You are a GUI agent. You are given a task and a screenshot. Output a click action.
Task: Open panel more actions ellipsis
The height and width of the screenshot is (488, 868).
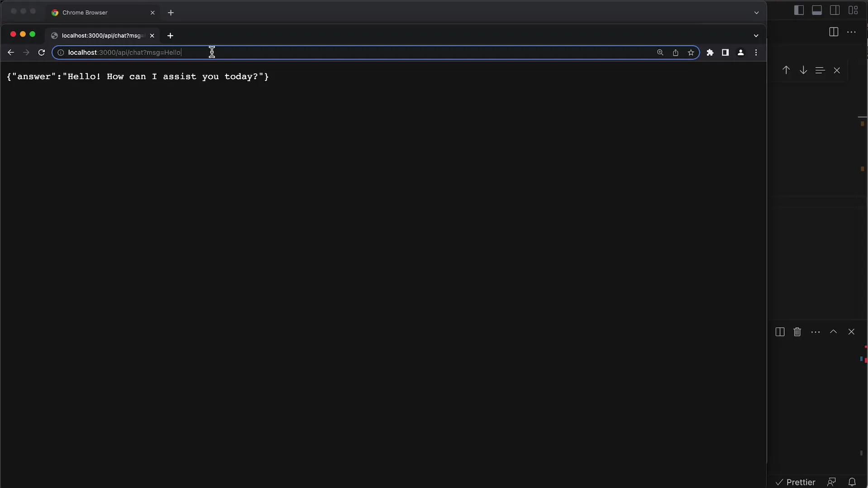(x=816, y=332)
